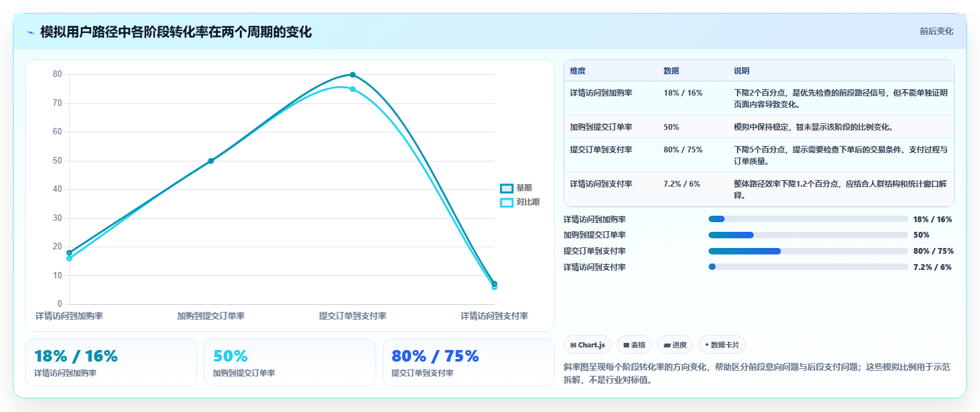This screenshot has width=980, height=412.
Task: Click the 基期 data point at 80
Action: pyautogui.click(x=352, y=75)
